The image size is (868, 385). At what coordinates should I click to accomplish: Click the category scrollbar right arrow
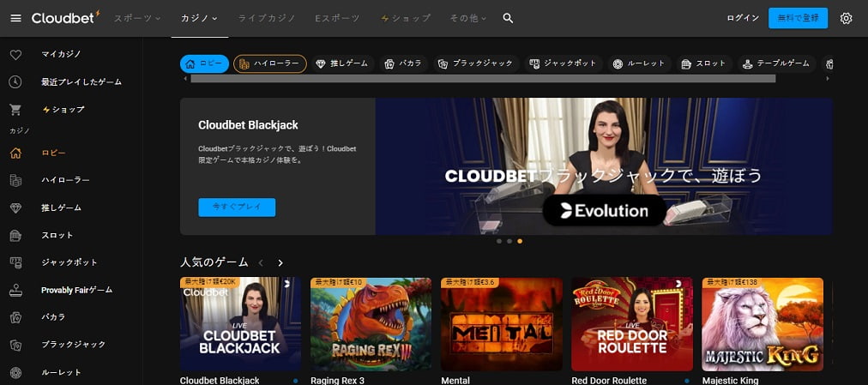click(829, 79)
